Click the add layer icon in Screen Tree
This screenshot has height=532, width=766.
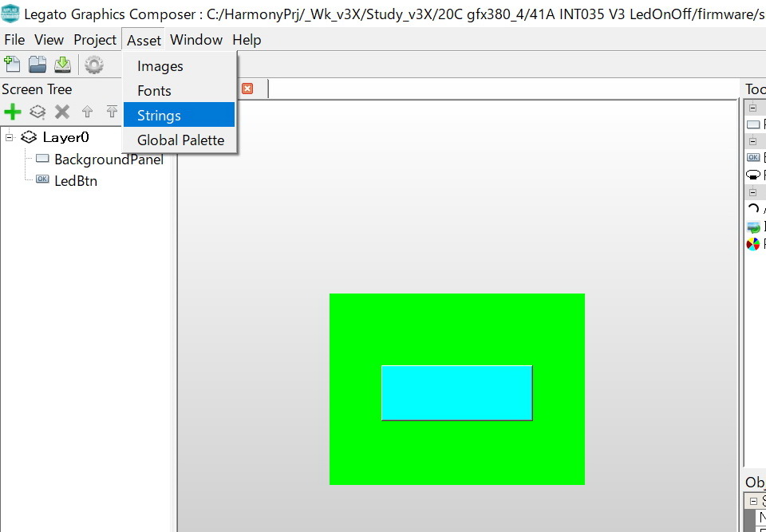point(38,112)
